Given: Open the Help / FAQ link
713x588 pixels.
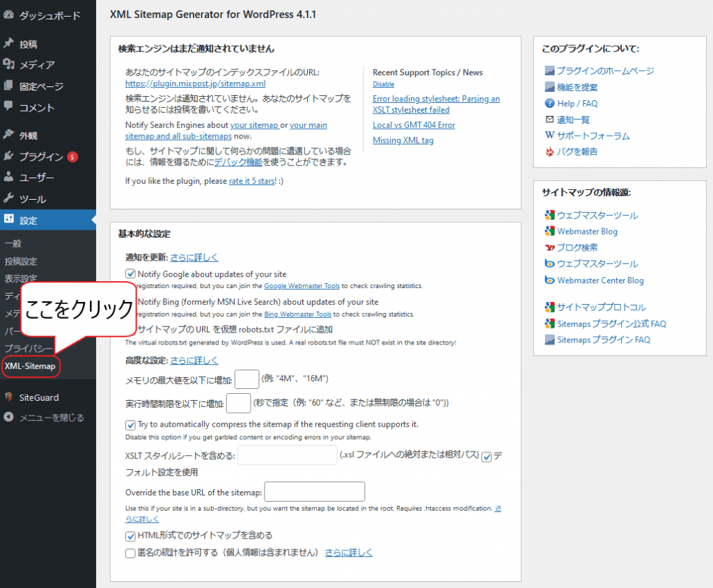Looking at the screenshot, I should [577, 104].
